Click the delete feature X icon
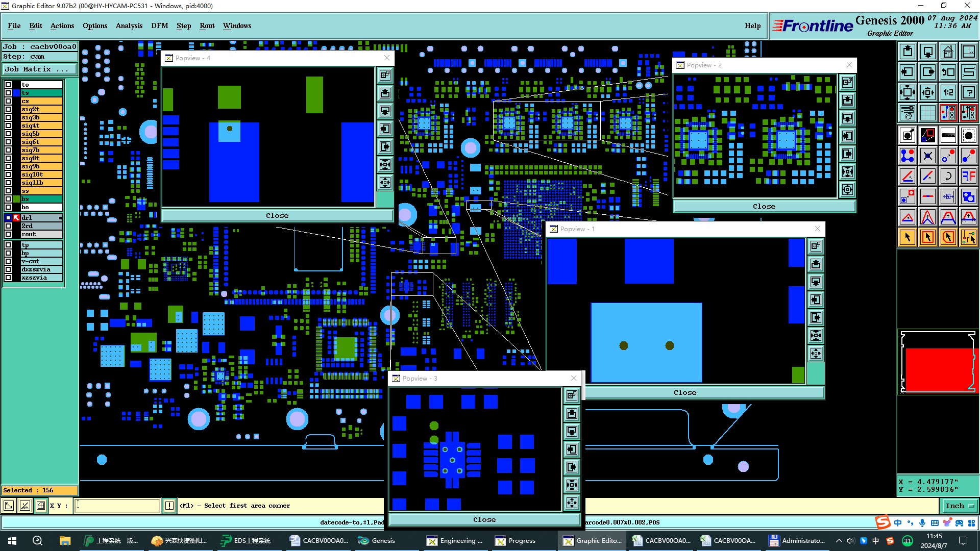Image resolution: width=980 pixels, height=551 pixels. click(x=928, y=156)
